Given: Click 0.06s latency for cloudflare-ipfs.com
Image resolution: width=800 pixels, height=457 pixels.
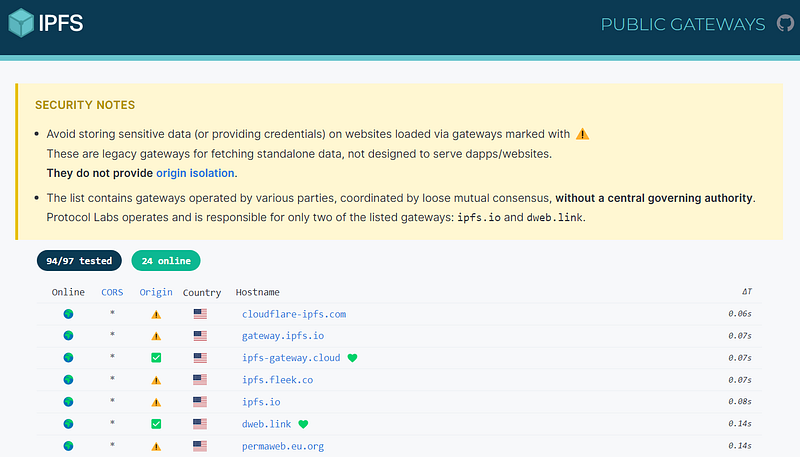Looking at the screenshot, I should tap(740, 314).
